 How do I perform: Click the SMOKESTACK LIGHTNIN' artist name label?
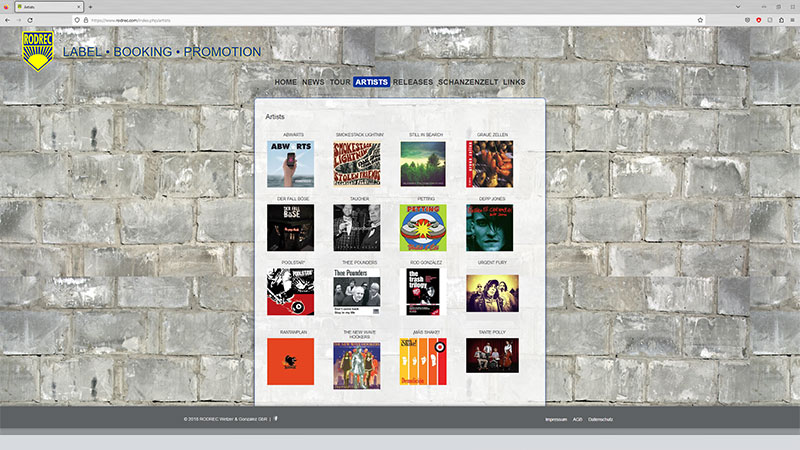tap(360, 135)
